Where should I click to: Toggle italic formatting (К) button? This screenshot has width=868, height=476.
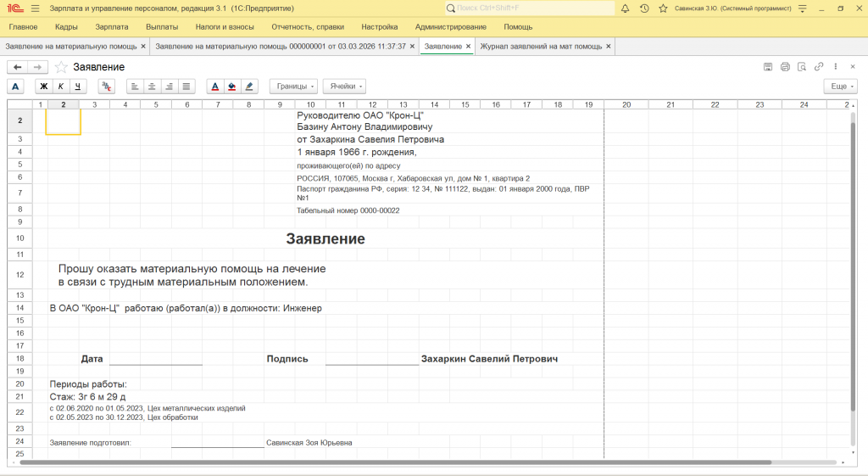click(60, 87)
